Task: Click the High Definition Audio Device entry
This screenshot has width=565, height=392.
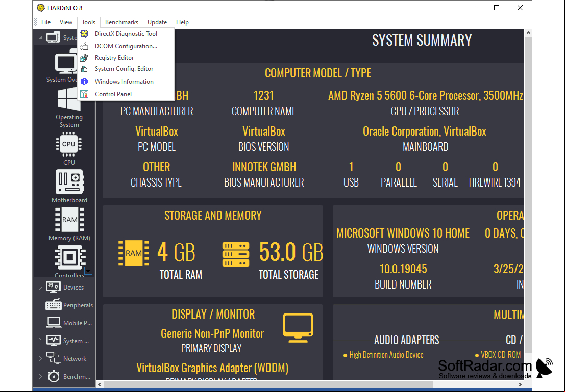Action: [386, 355]
